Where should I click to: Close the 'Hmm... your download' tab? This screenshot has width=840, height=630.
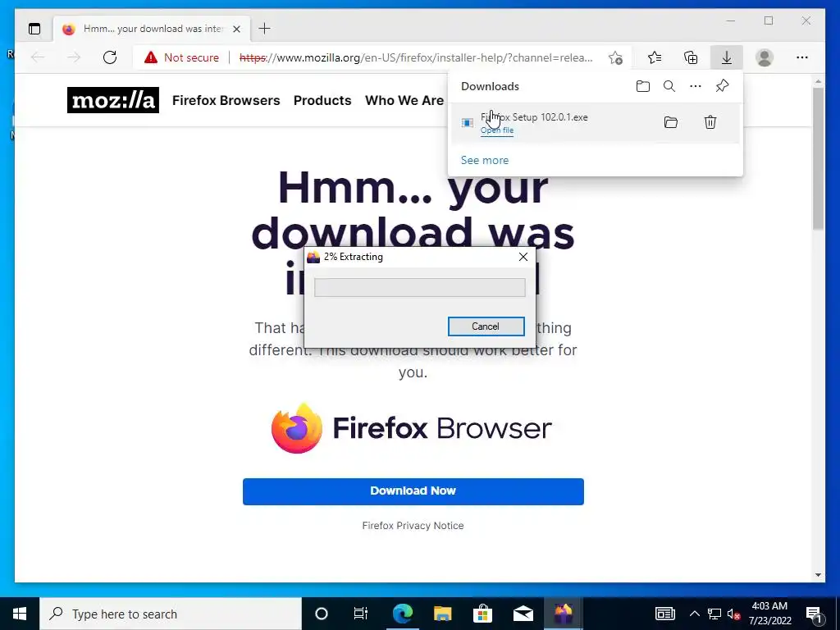(236, 29)
